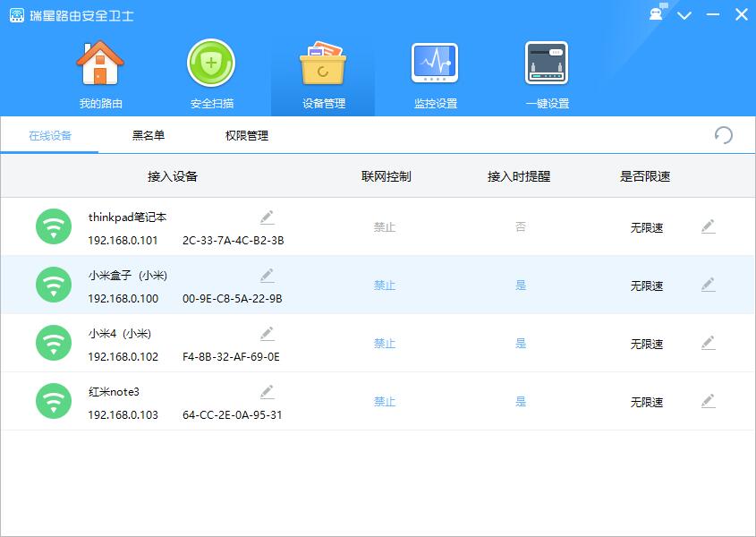Click the 联网控制 column header

coord(386,176)
